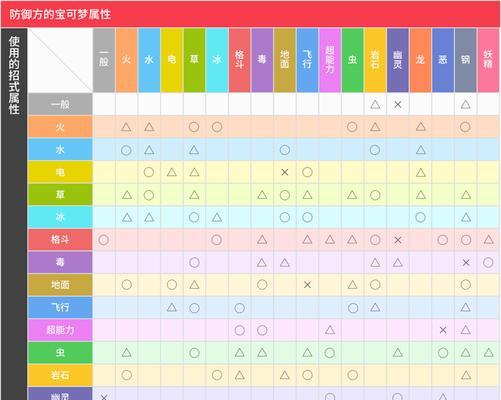Select the orange 龙 column header
The height and width of the screenshot is (400, 501).
(420, 60)
